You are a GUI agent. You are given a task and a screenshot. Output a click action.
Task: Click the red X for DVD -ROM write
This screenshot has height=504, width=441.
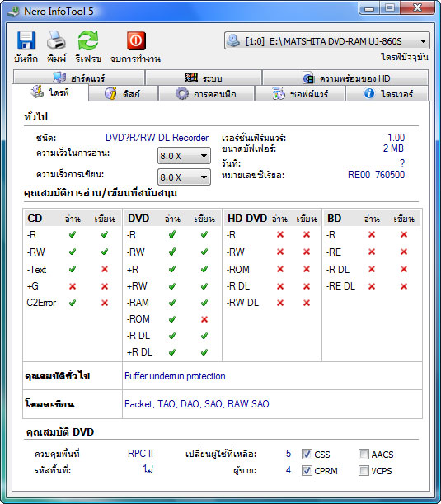(x=204, y=319)
